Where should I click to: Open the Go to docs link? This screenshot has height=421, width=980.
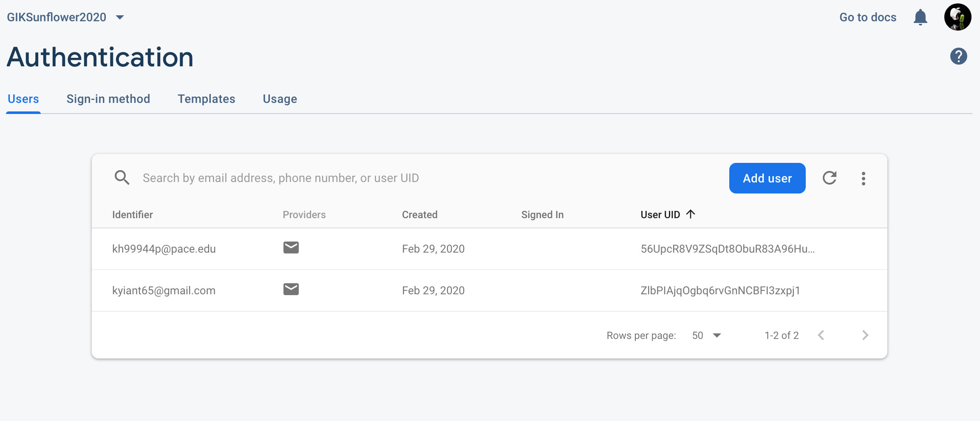[x=867, y=17]
